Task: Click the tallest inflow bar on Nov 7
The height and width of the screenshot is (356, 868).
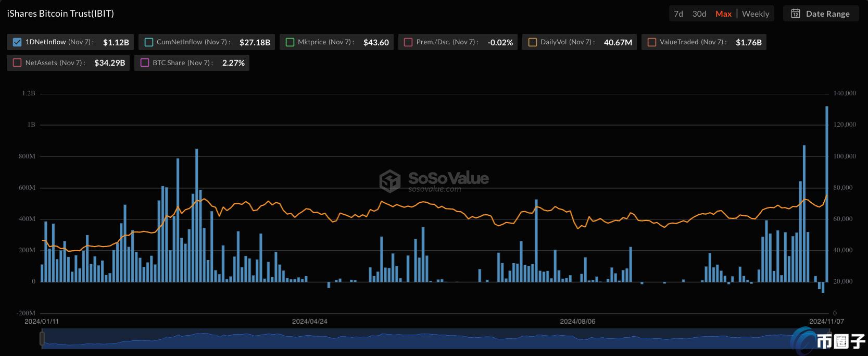Action: tap(827, 194)
